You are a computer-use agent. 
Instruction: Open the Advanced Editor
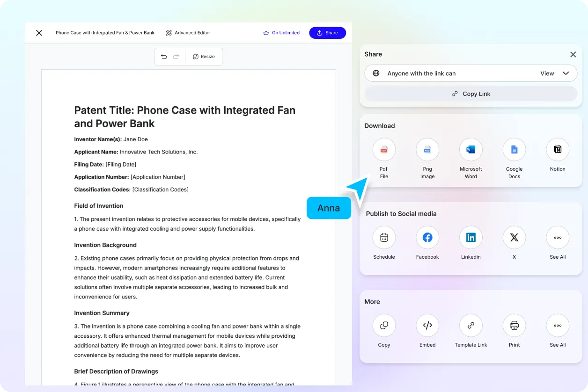pos(188,33)
